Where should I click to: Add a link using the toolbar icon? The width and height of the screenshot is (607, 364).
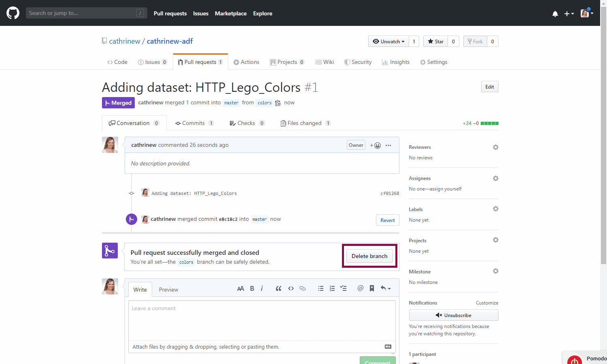pos(302,288)
